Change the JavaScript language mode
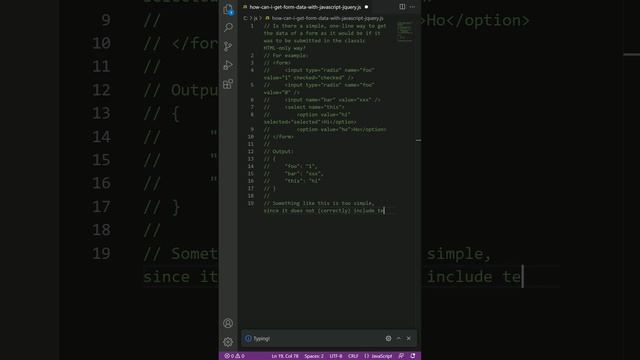This screenshot has height=360, width=640. pos(378,356)
